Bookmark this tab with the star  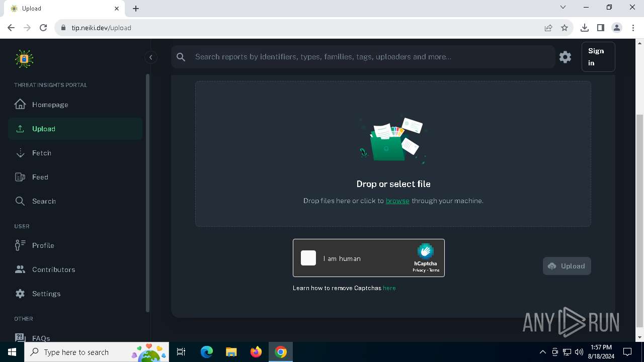[x=565, y=28]
